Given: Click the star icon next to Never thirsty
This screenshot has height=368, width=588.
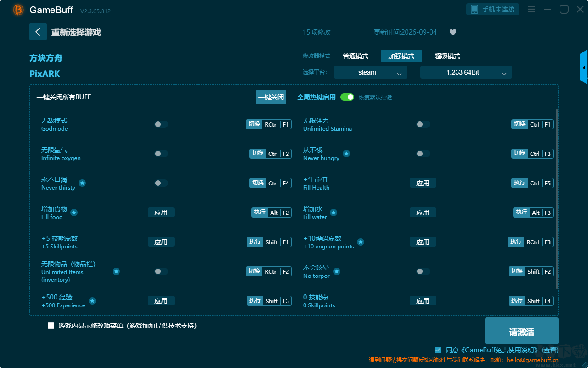Looking at the screenshot, I should point(82,183).
